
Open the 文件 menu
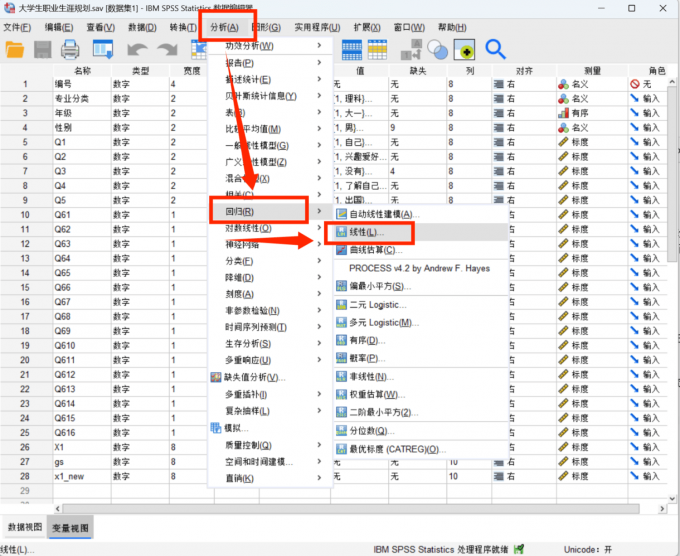click(x=17, y=27)
